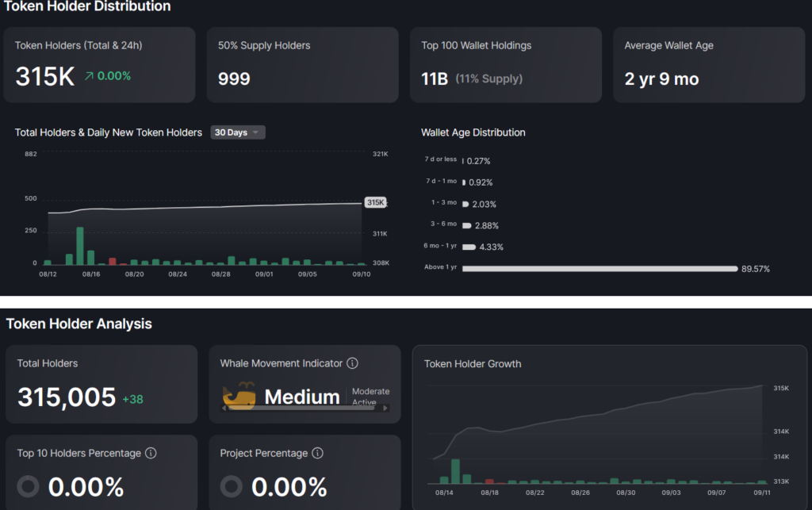The width and height of the screenshot is (812, 510).
Task: Click the "Token Holders (Total & 24h)" card label
Action: tap(79, 45)
